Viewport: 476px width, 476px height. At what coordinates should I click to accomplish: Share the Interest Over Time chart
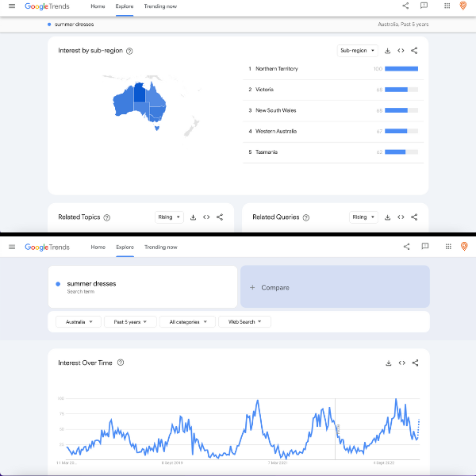click(415, 363)
